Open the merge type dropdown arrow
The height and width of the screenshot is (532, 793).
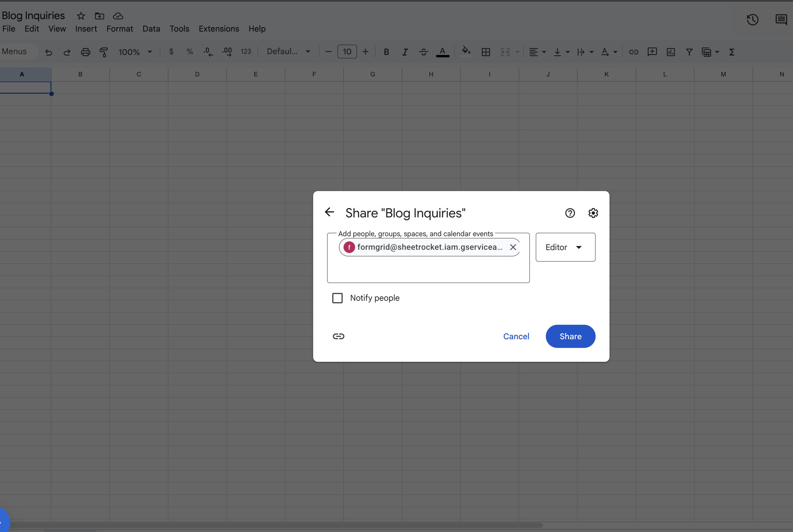(517, 52)
